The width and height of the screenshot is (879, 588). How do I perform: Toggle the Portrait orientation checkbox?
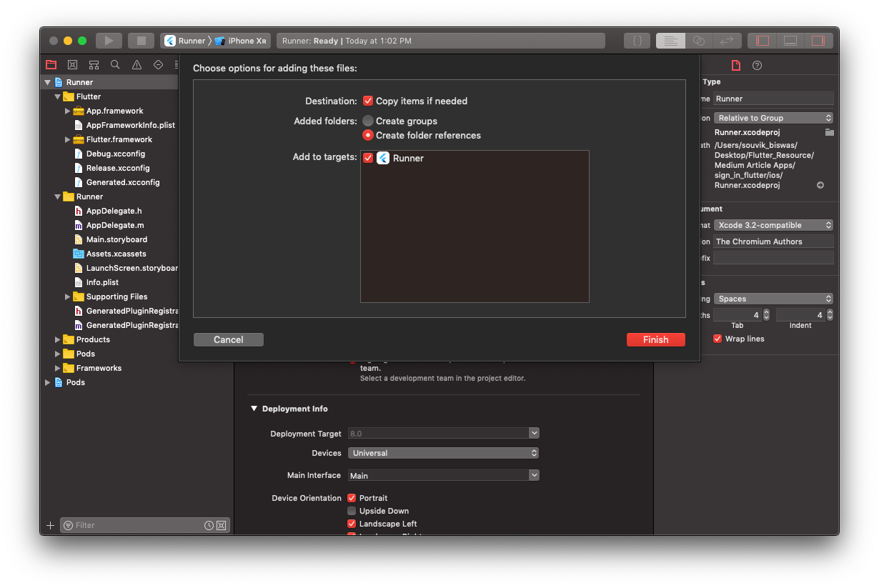[x=352, y=498]
